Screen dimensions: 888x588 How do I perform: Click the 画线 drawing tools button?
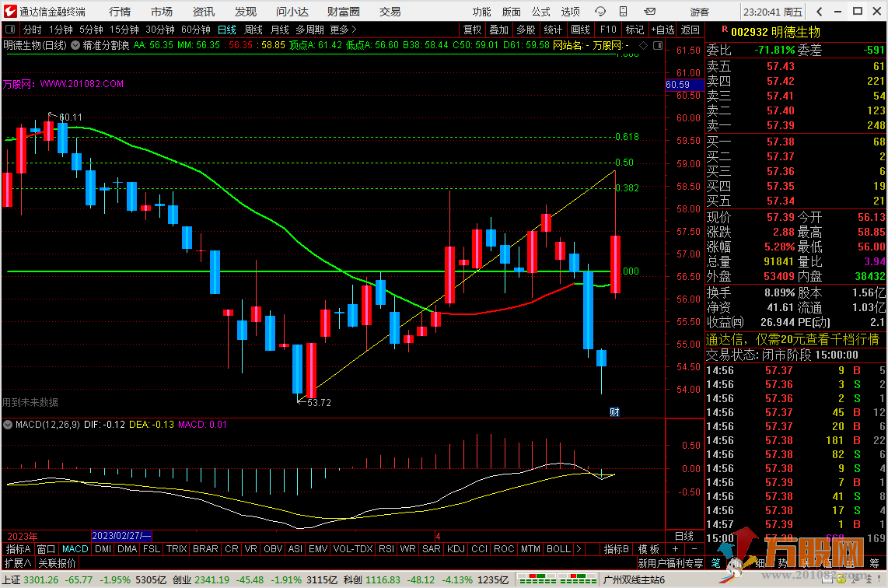pos(581,30)
